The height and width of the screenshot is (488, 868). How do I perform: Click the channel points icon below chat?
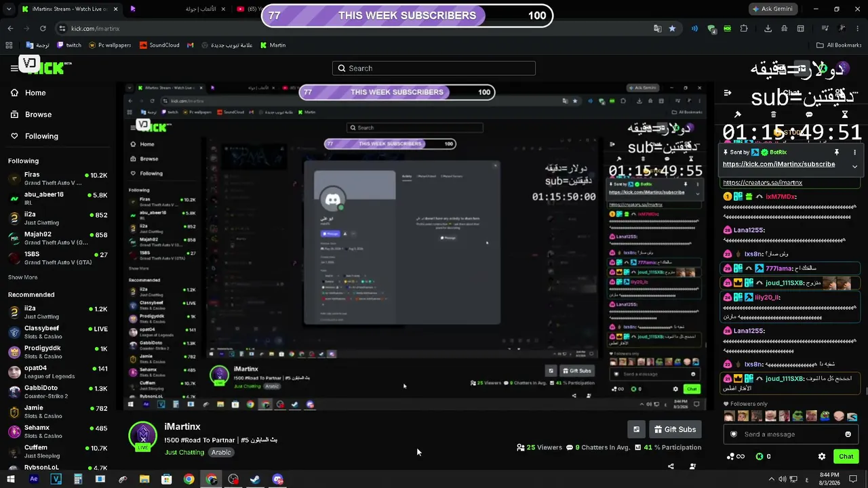pos(735,456)
